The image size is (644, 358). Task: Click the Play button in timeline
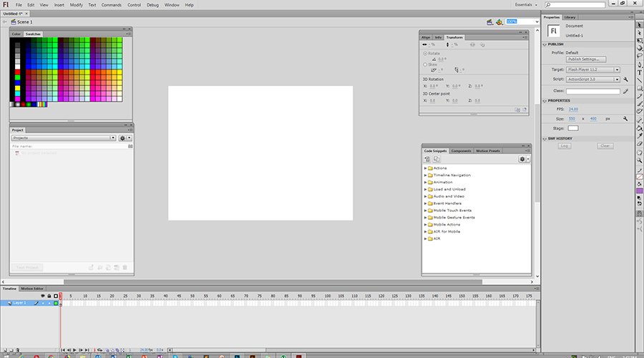[74, 350]
